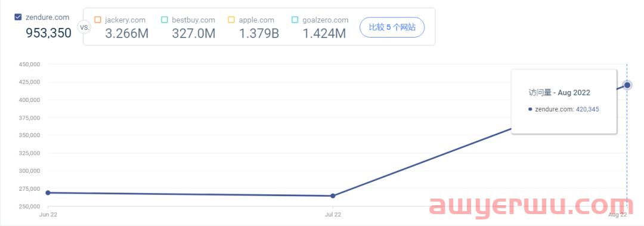Click the Jun 22 data point

[48, 193]
